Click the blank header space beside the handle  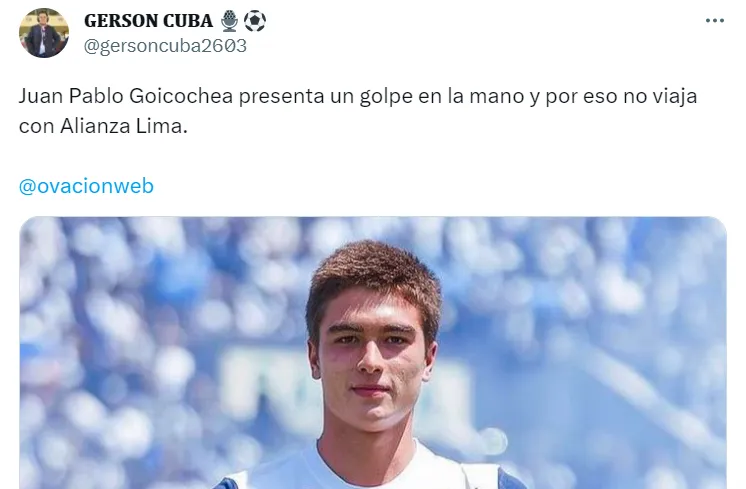tap(476, 46)
